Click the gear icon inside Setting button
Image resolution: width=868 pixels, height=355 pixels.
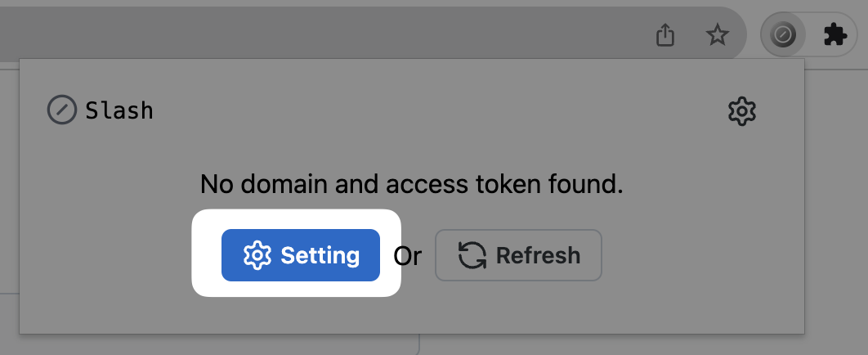tap(257, 255)
